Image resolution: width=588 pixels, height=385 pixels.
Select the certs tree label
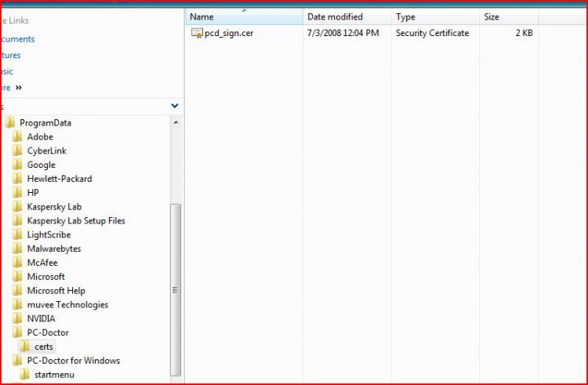pos(44,347)
